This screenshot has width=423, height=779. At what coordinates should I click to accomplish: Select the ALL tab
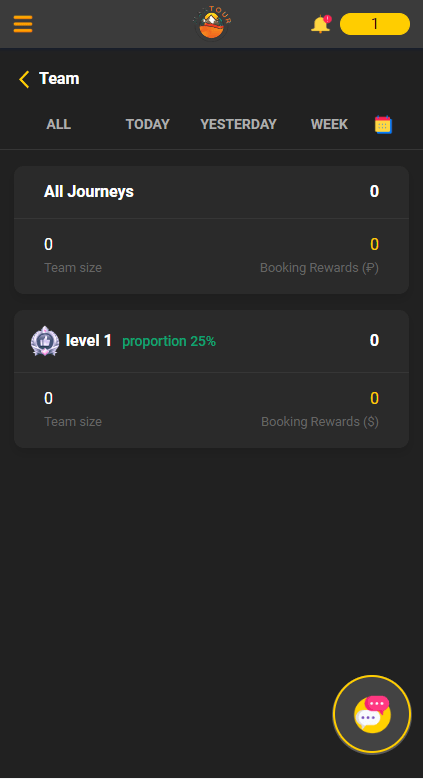point(59,124)
